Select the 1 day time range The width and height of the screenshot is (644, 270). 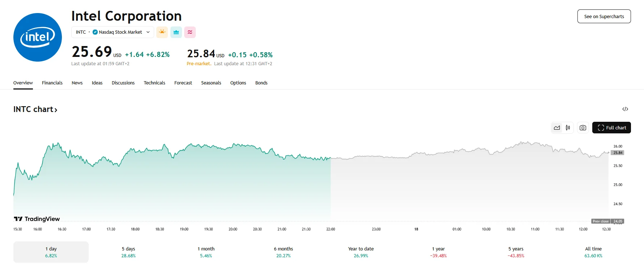pos(51,252)
